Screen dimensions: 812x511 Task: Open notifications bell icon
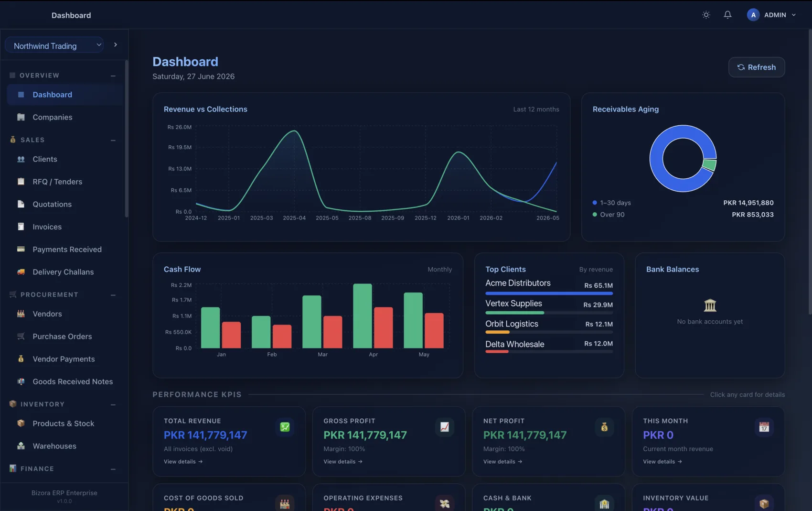point(727,15)
